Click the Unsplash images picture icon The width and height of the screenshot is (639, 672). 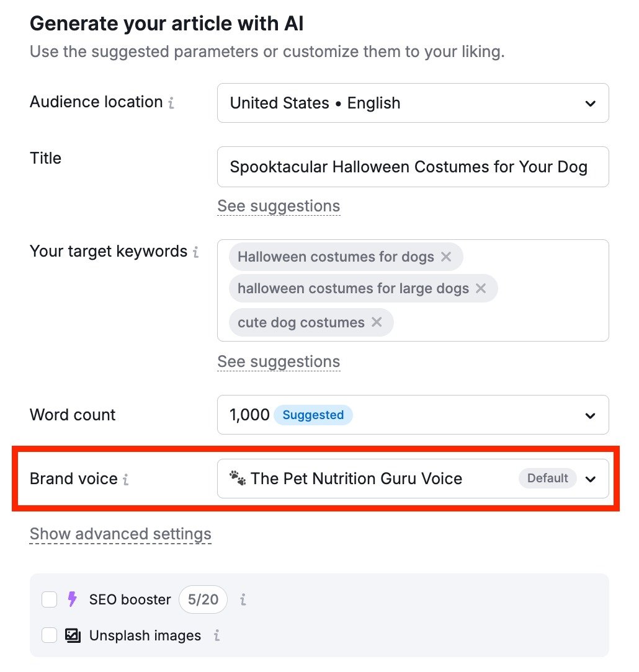pyautogui.click(x=74, y=635)
